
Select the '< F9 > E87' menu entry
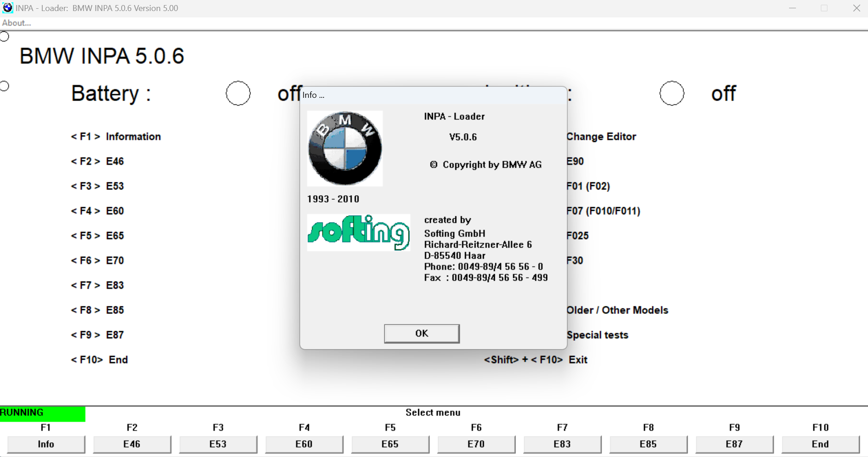(97, 335)
